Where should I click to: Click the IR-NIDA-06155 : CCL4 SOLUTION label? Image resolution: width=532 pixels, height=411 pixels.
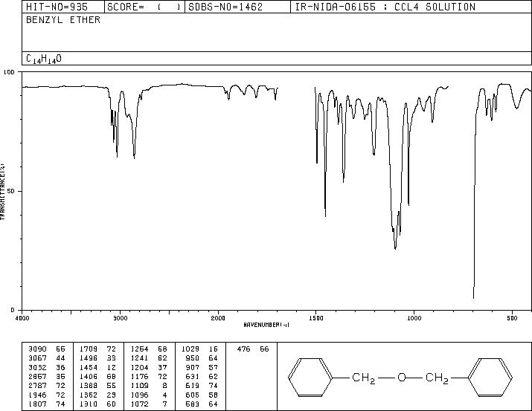tap(385, 7)
